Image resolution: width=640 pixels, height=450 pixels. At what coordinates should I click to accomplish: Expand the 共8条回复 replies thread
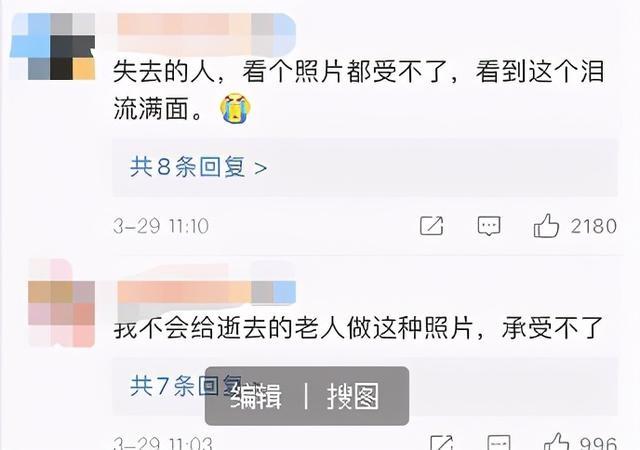(x=199, y=167)
